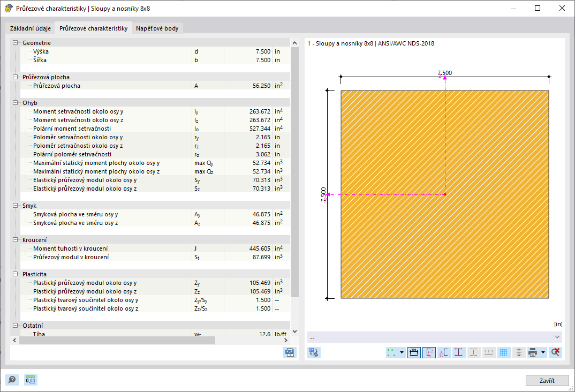Click the vertical scrollbar thumb of the list
The height and width of the screenshot is (392, 575).
294,172
